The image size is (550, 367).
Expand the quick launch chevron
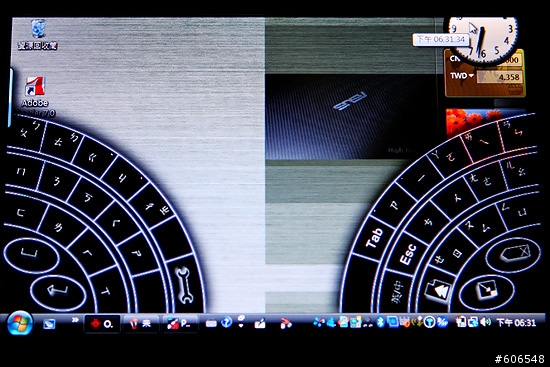pos(75,320)
